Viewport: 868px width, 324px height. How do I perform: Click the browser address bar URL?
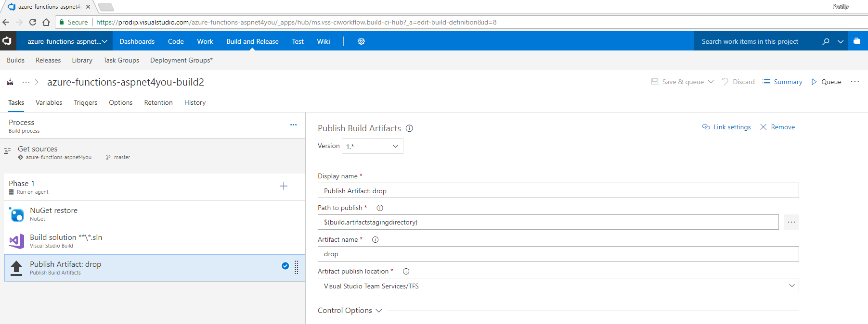296,22
